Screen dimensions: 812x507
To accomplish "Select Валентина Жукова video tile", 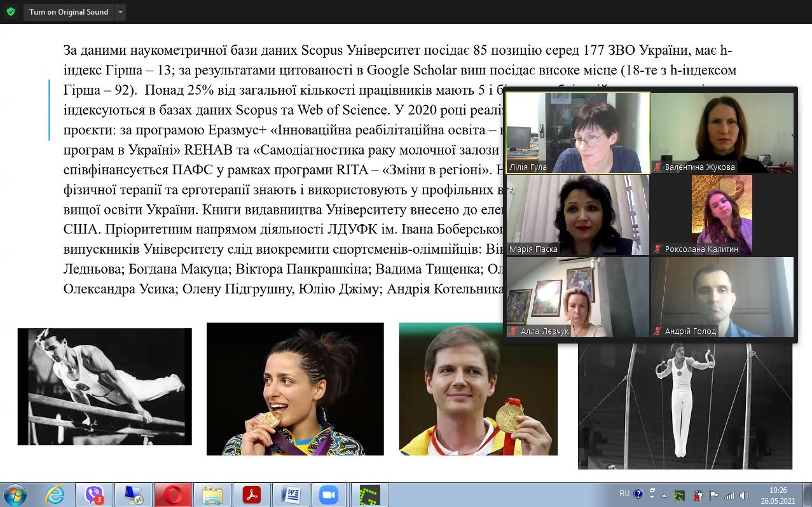I will pos(722,132).
